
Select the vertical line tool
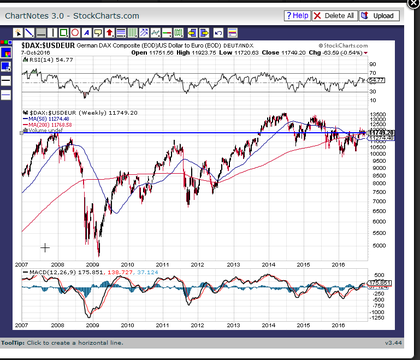point(52,33)
